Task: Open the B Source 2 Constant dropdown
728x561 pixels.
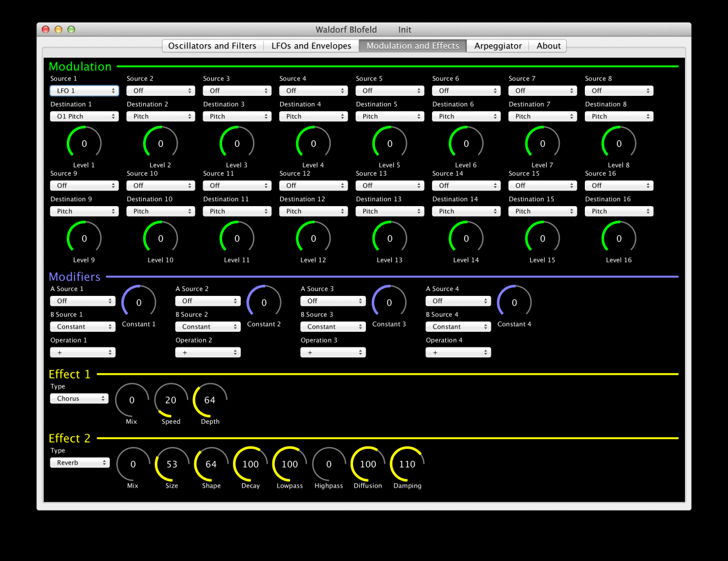Action: [207, 327]
